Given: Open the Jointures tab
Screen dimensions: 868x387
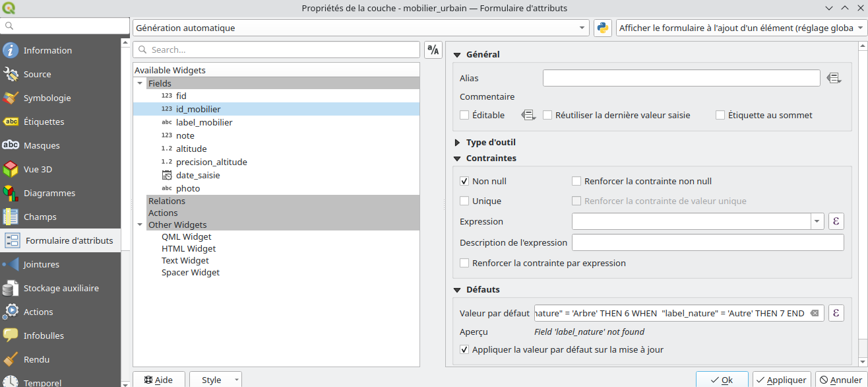Looking at the screenshot, I should (41, 264).
